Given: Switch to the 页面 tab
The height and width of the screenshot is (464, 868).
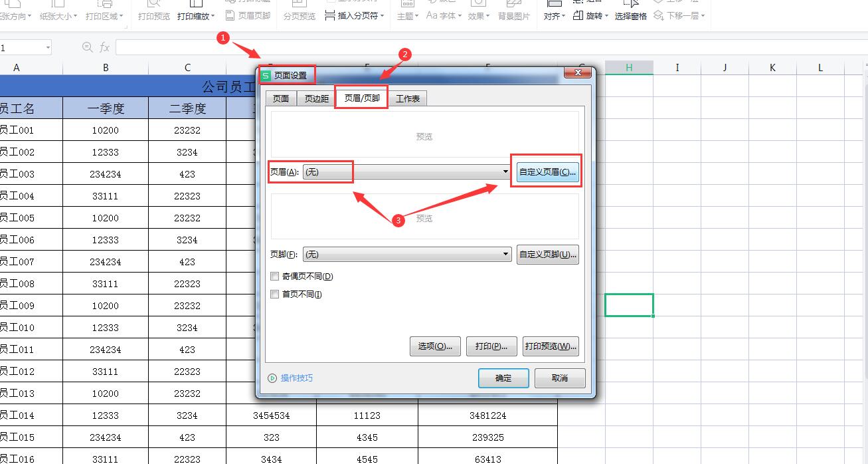Looking at the screenshot, I should 281,98.
